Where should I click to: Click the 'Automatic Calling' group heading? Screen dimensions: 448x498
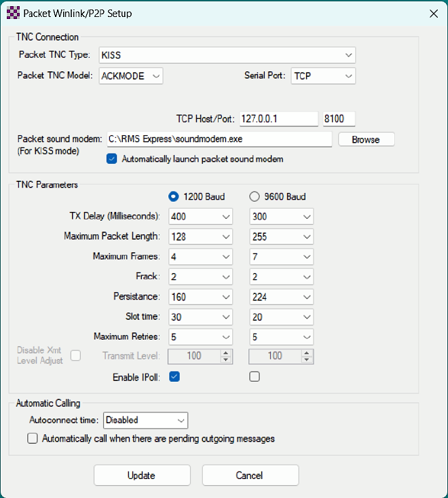pyautogui.click(x=48, y=403)
